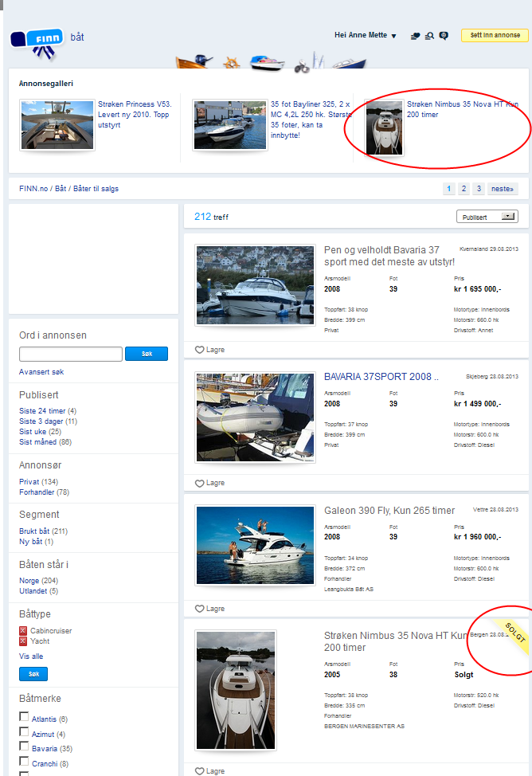Open BAVARIA 37SPORT dinghy photo
This screenshot has height=776, width=532.
coord(256,417)
